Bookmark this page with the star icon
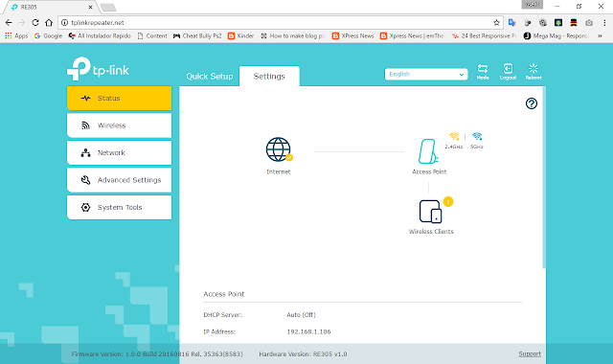613x364 pixels. click(496, 23)
